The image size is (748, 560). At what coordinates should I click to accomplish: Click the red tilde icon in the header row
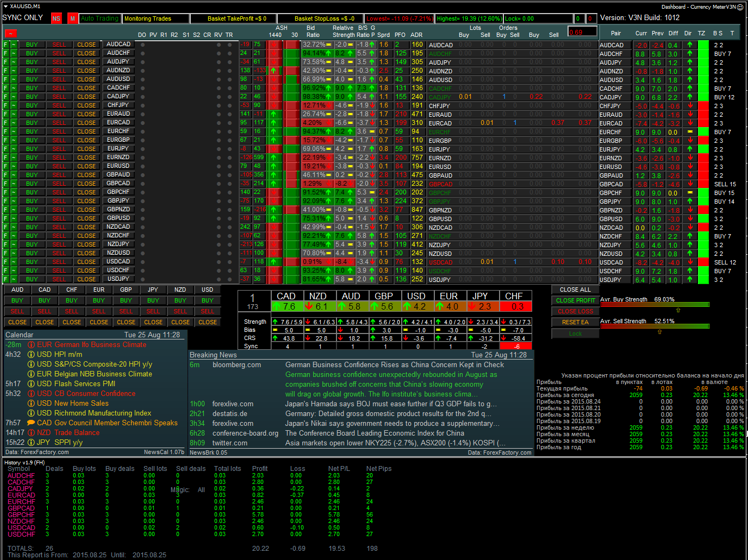[x=10, y=34]
